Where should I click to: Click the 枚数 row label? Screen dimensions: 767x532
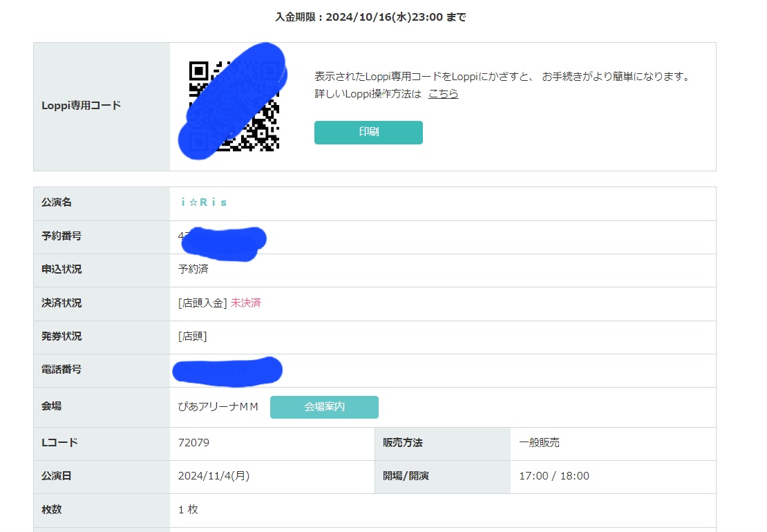51,509
